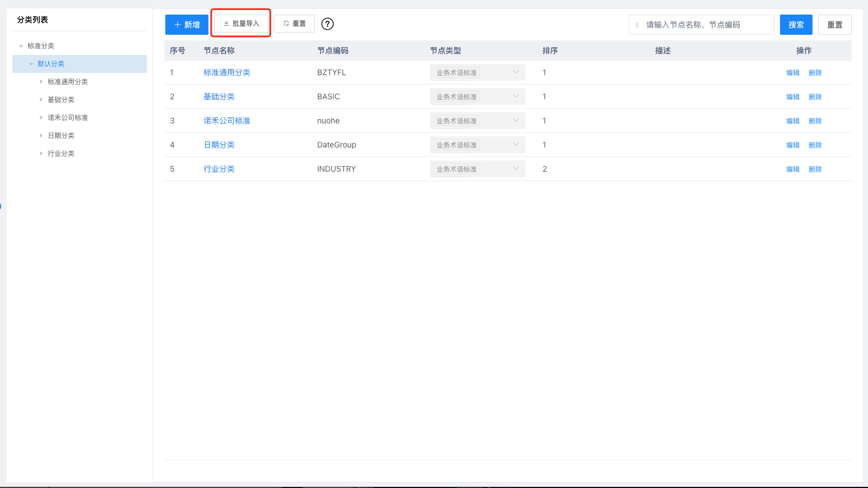Open the 基础分类 node name link
The image size is (868, 488).
coord(219,96)
